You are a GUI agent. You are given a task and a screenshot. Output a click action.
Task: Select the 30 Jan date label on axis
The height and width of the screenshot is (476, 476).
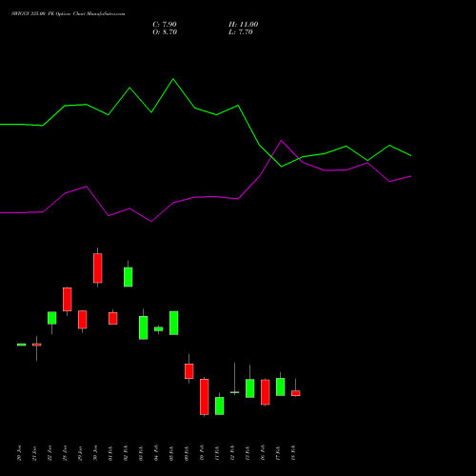pyautogui.click(x=95, y=453)
